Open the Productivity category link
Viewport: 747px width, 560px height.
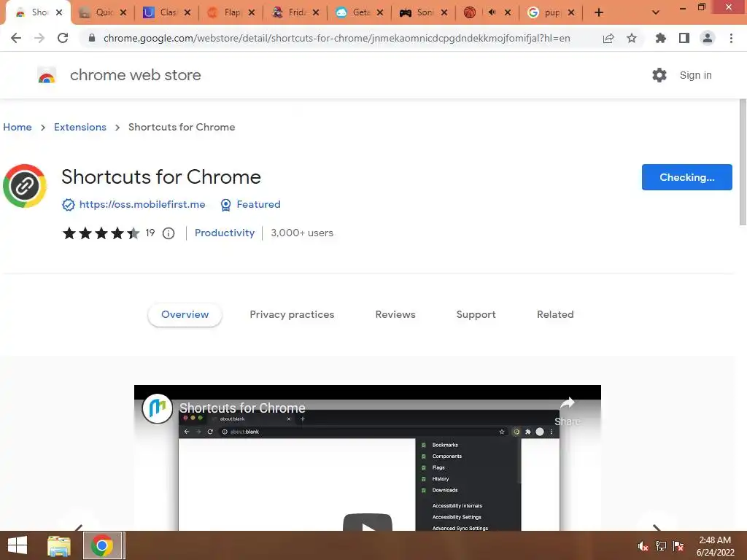point(225,233)
